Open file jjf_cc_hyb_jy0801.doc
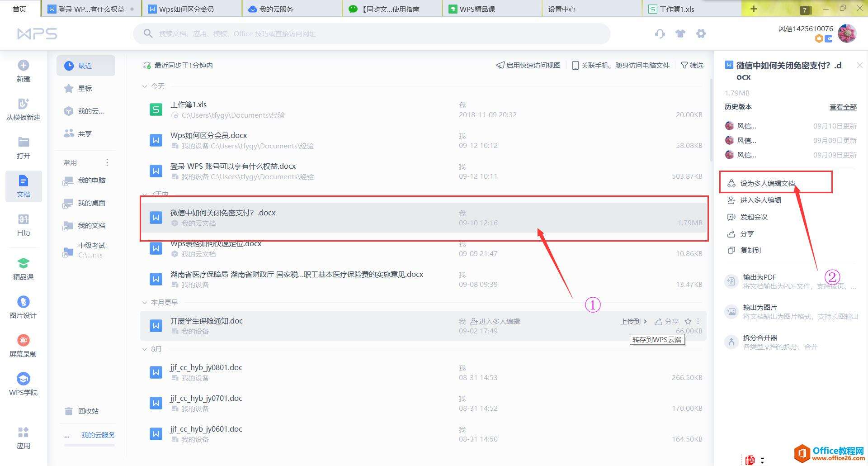 [423, 372]
